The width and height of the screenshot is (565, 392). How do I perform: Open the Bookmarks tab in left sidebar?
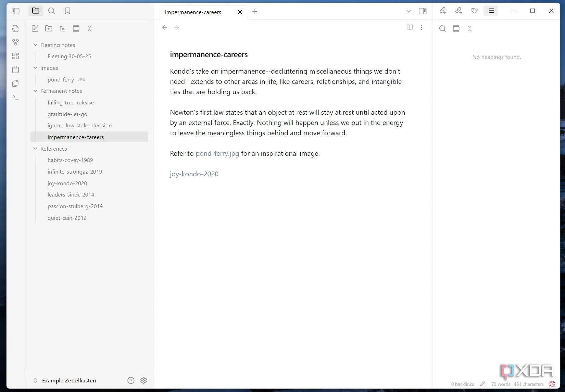coord(67,11)
